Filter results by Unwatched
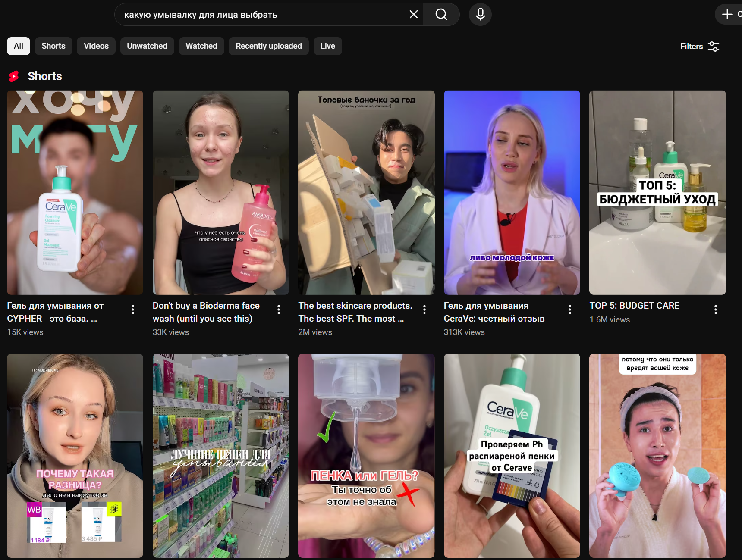The width and height of the screenshot is (742, 560). point(147,46)
